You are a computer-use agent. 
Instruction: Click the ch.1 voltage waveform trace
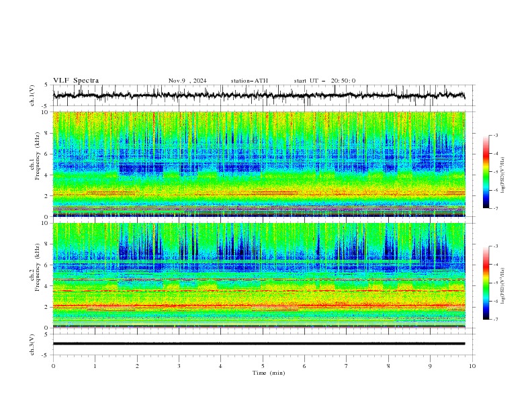tap(259, 95)
